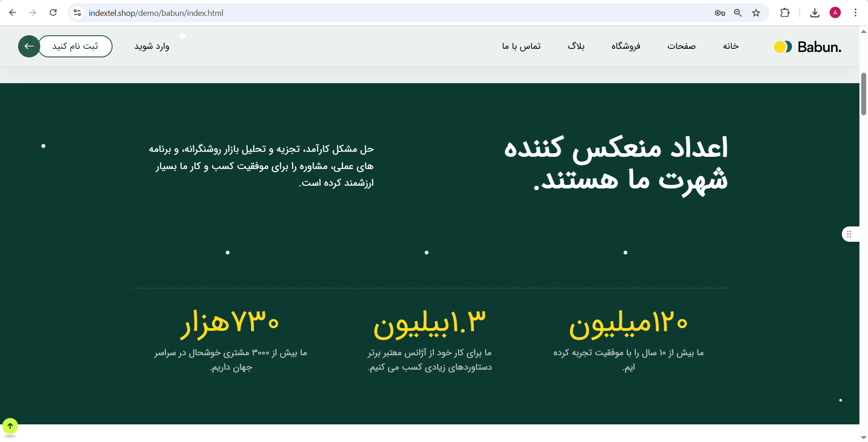Open the خانه navigation menu
Image resolution: width=868 pixels, height=442 pixels.
point(731,46)
